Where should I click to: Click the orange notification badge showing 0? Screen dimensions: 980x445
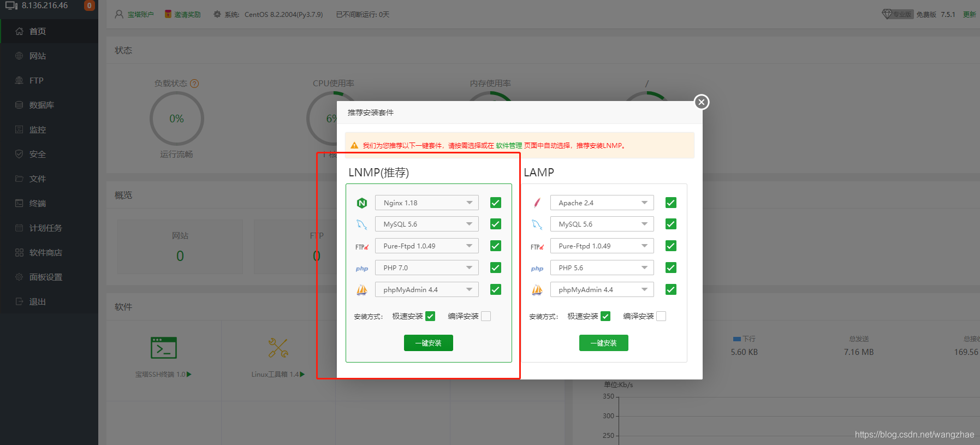90,5
